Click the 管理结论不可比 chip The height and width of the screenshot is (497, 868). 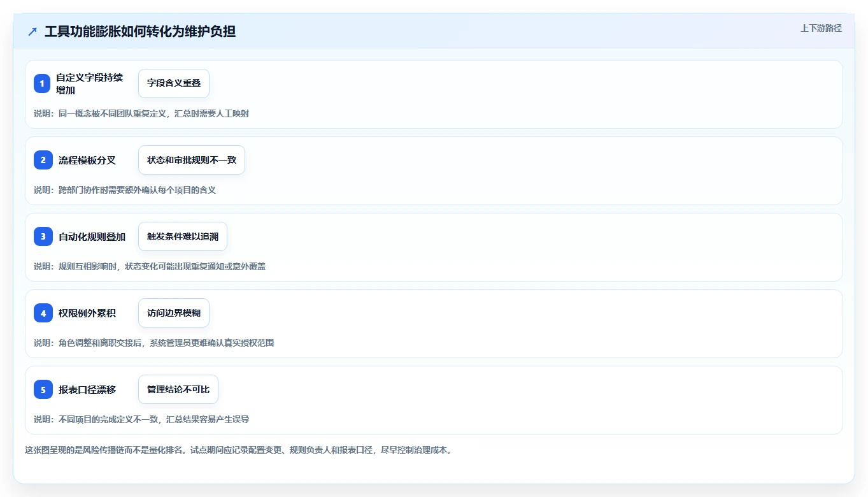click(178, 389)
